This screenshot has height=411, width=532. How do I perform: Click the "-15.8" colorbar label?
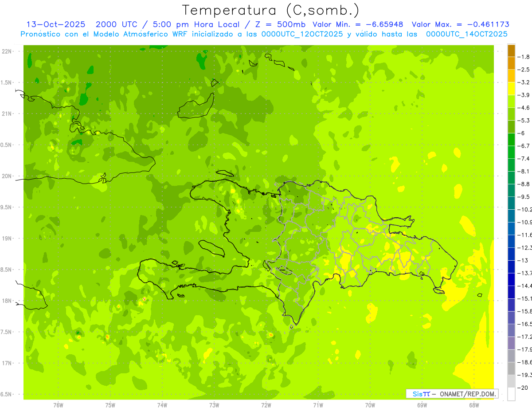pyautogui.click(x=525, y=311)
